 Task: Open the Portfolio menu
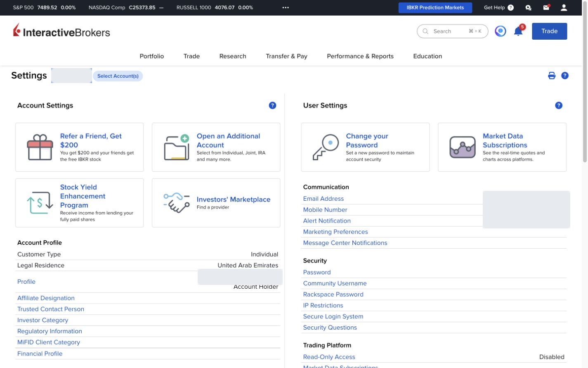pos(152,56)
